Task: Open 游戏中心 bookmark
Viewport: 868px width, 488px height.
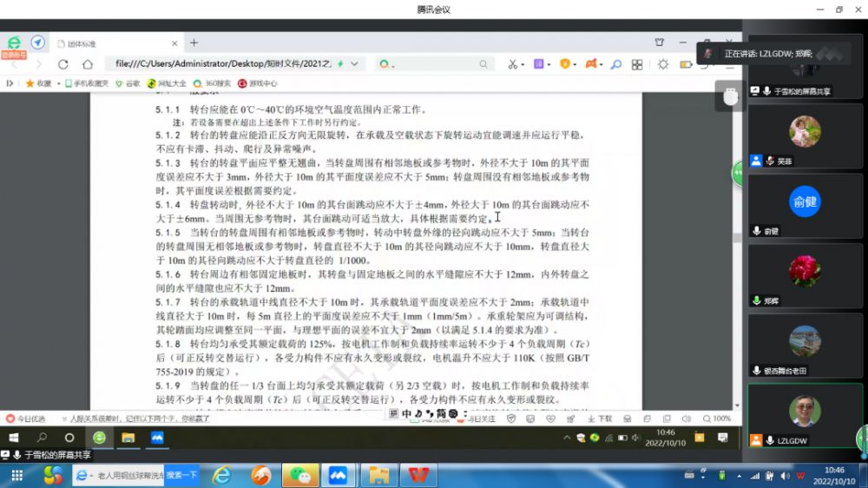Action: pos(258,83)
